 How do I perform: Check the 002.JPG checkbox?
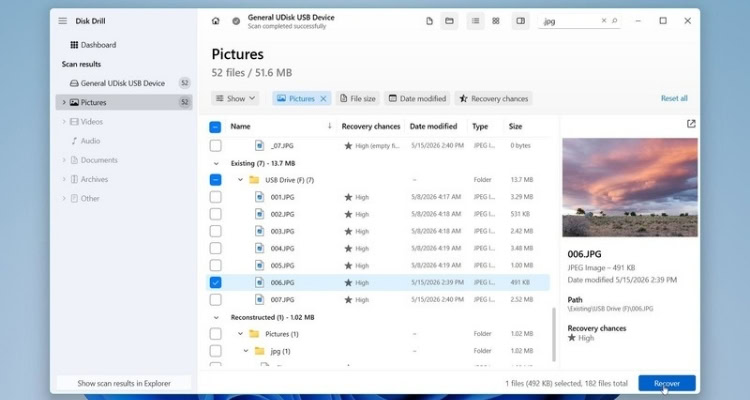click(215, 214)
